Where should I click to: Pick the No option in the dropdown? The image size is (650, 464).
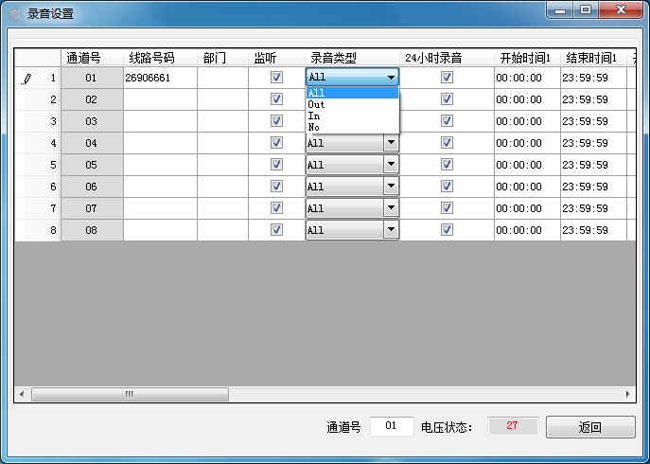click(315, 127)
